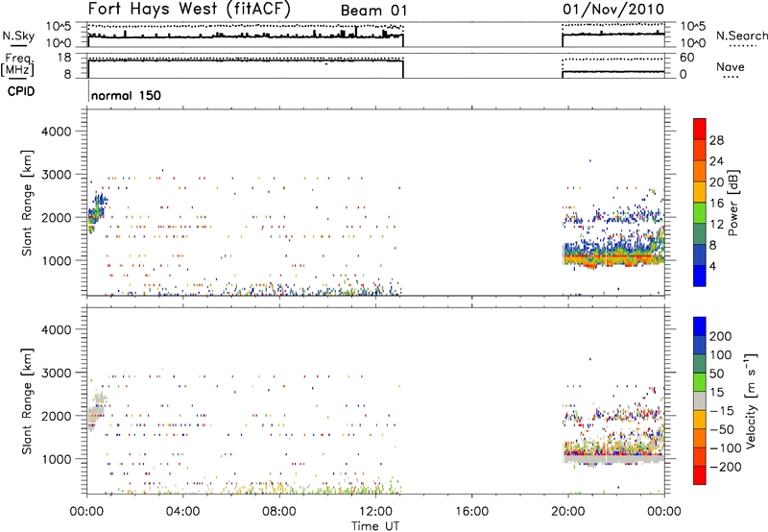
Task: Click the 2000 tick in the velocity panel
Action: coord(57,416)
